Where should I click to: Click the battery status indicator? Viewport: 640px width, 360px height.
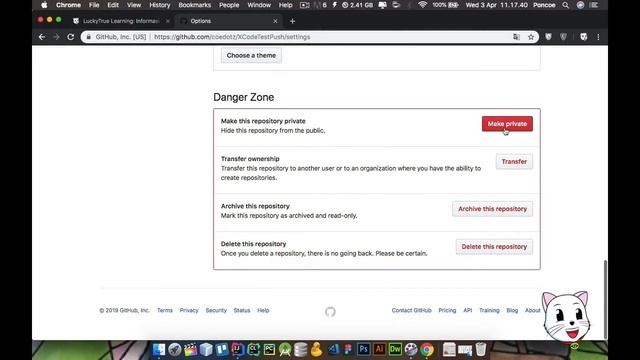[445, 5]
